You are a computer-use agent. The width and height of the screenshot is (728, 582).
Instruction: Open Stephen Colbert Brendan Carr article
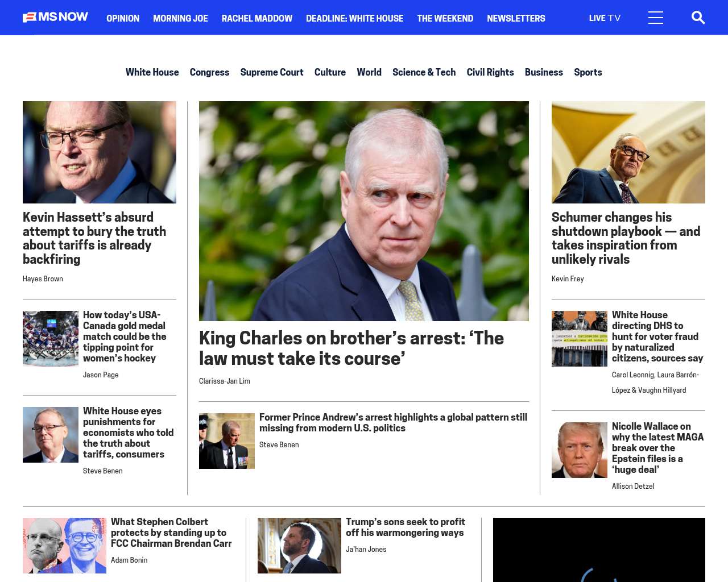[171, 533]
